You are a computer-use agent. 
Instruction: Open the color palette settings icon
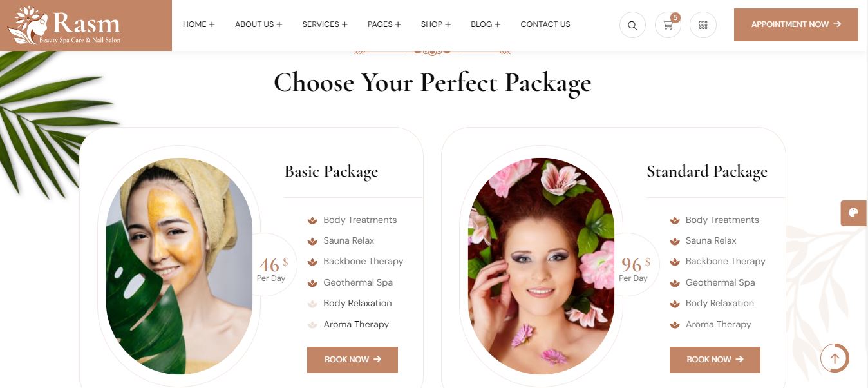tap(854, 213)
